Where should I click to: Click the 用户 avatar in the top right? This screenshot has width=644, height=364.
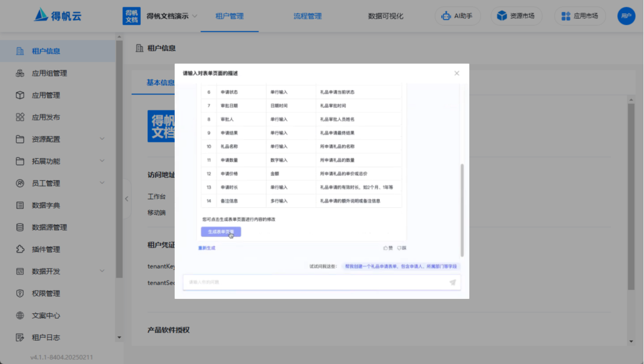tap(626, 16)
